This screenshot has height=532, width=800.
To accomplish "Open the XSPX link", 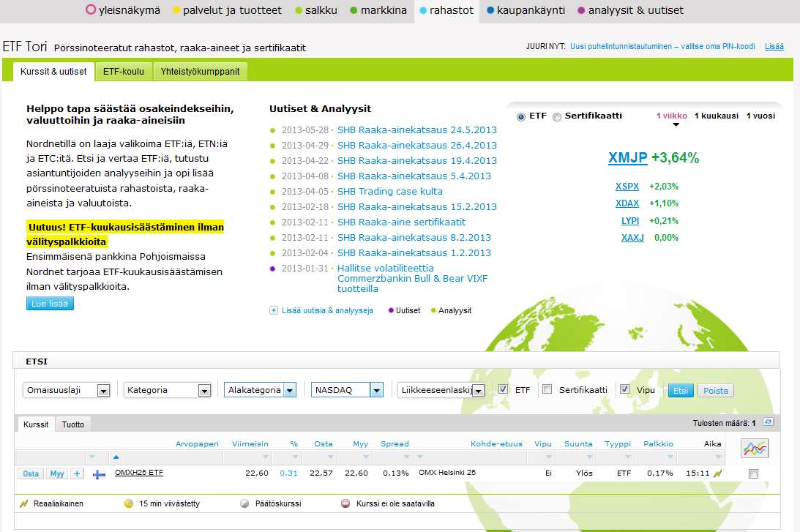I will point(627,187).
